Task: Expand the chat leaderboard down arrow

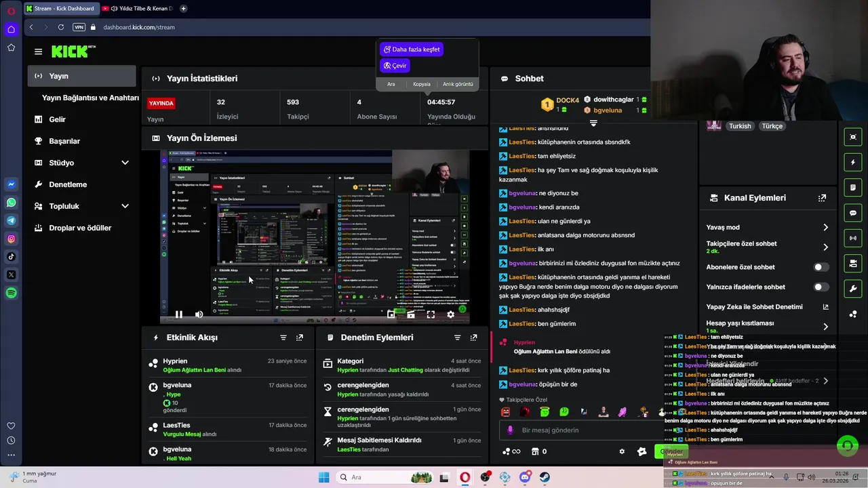Action: pyautogui.click(x=593, y=123)
